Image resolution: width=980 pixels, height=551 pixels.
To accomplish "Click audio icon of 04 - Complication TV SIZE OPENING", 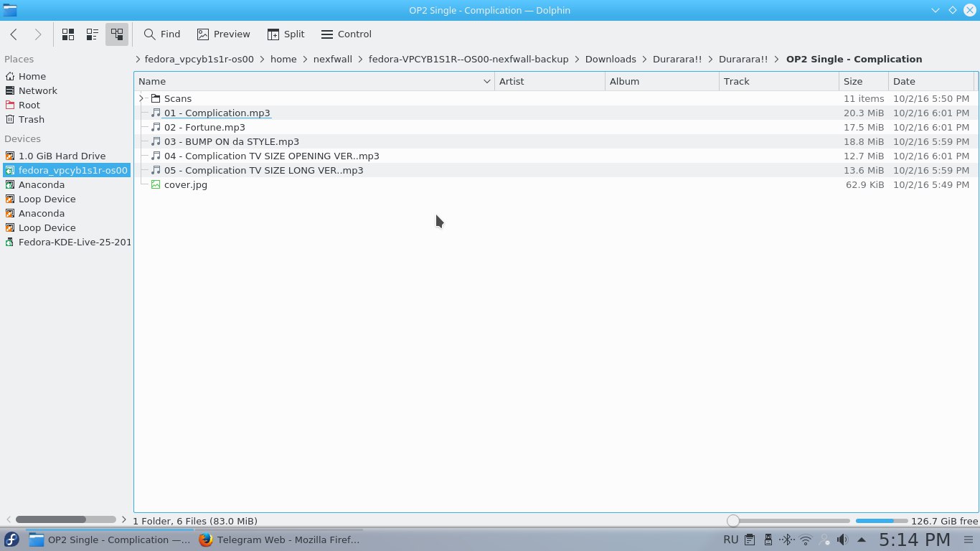I will click(156, 156).
